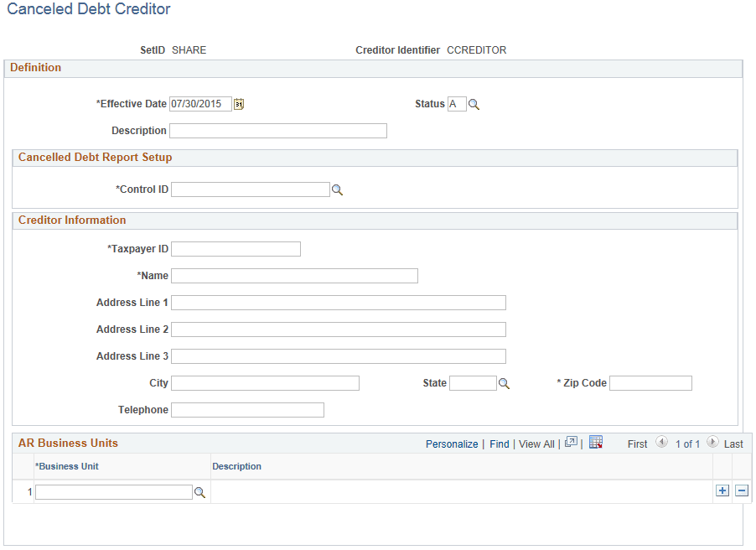Viewport: 756px width, 550px height.
Task: Click into the Taxpayer ID field
Action: pyautogui.click(x=235, y=248)
